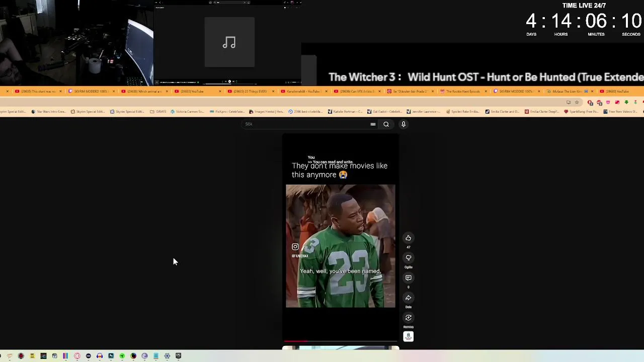
Task: Open comments on the Short
Action: [x=408, y=278]
